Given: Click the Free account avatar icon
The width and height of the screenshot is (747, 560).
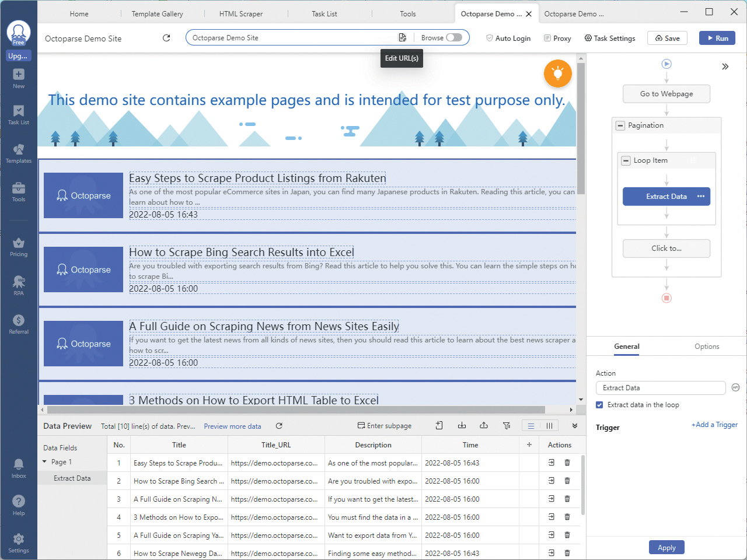Looking at the screenshot, I should (x=19, y=33).
